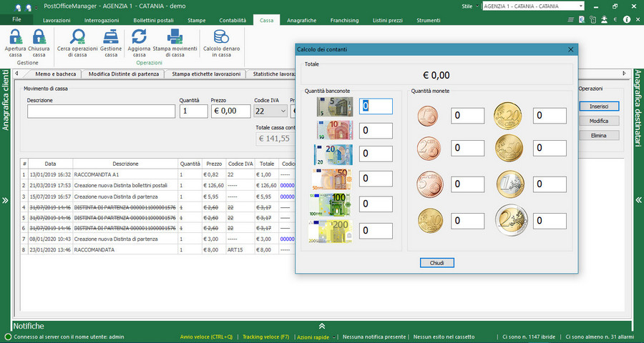Print with Stampa movimenti di cassa

tap(175, 36)
